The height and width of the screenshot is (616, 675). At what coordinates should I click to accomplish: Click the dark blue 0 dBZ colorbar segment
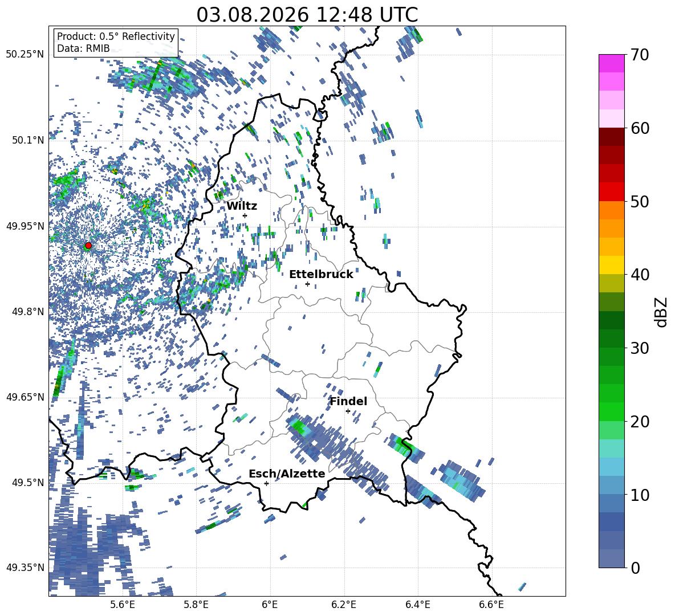coord(611,558)
